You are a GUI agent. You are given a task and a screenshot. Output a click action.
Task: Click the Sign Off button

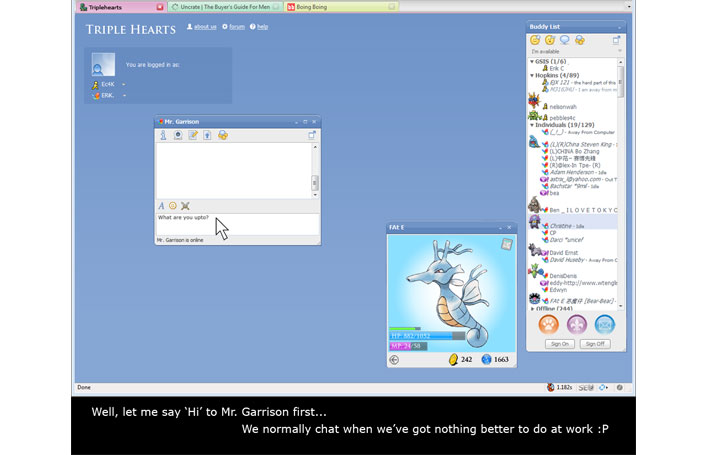(x=594, y=343)
